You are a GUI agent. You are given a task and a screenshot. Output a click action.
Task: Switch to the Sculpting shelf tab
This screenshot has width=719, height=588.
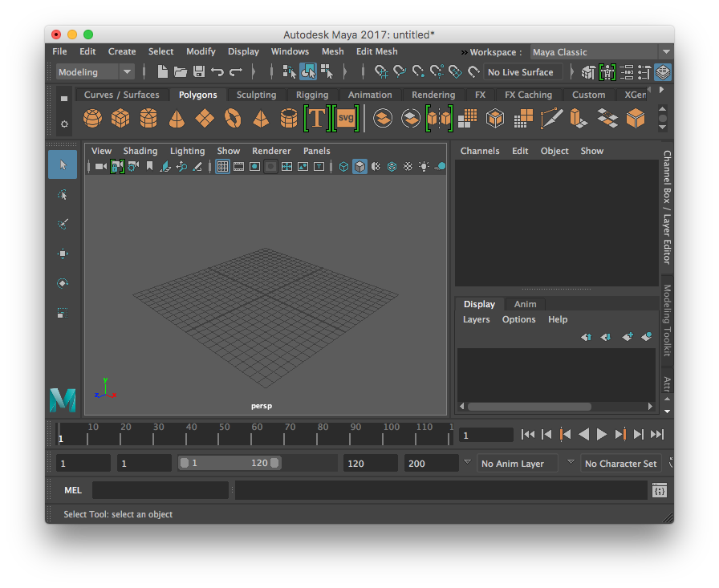256,95
